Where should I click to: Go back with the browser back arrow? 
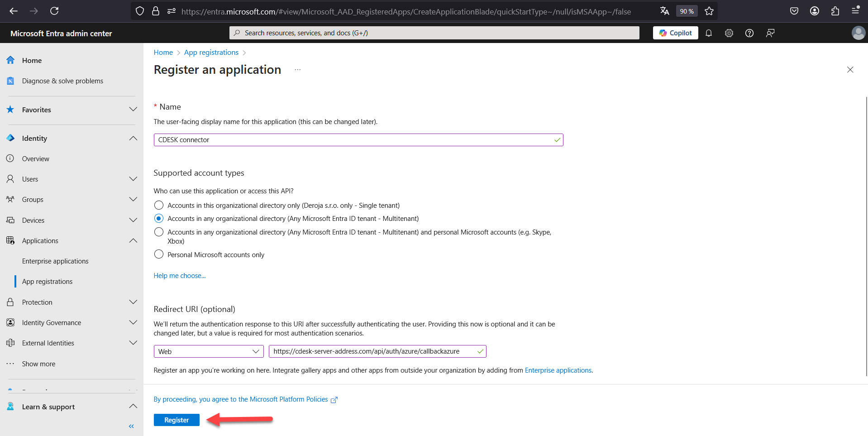coord(14,11)
